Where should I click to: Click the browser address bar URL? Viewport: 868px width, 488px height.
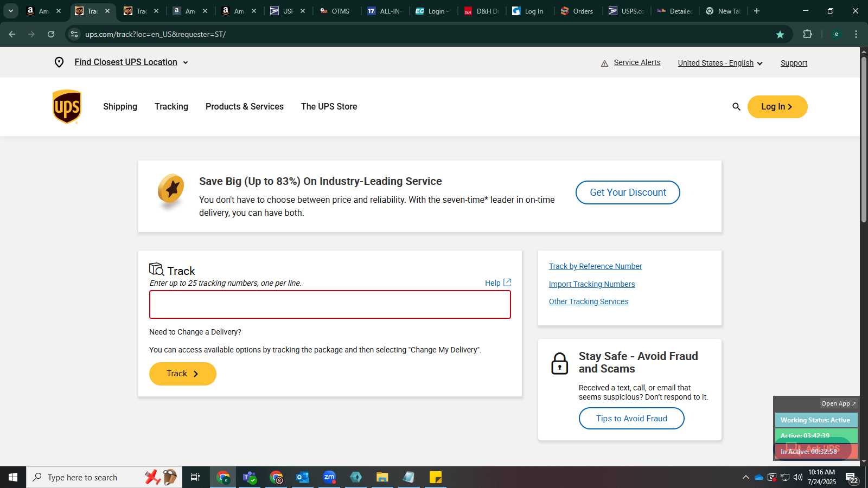click(155, 34)
